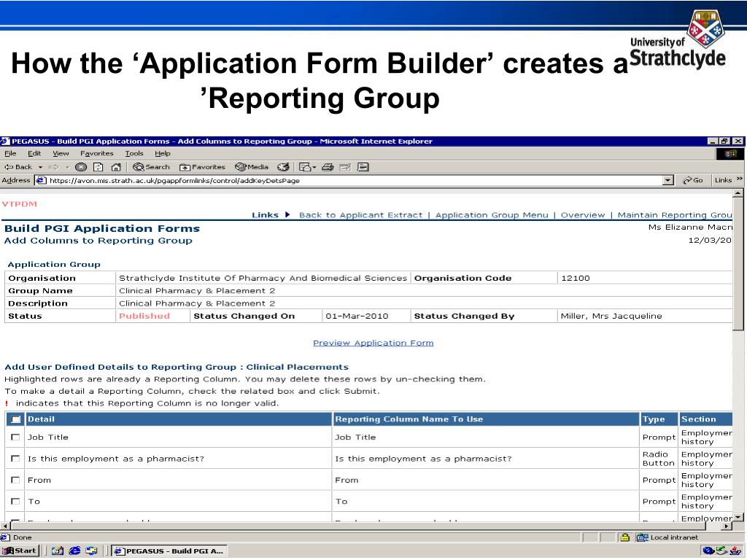Click the first system tray icon
Screen dimensions: 747x560
708,551
